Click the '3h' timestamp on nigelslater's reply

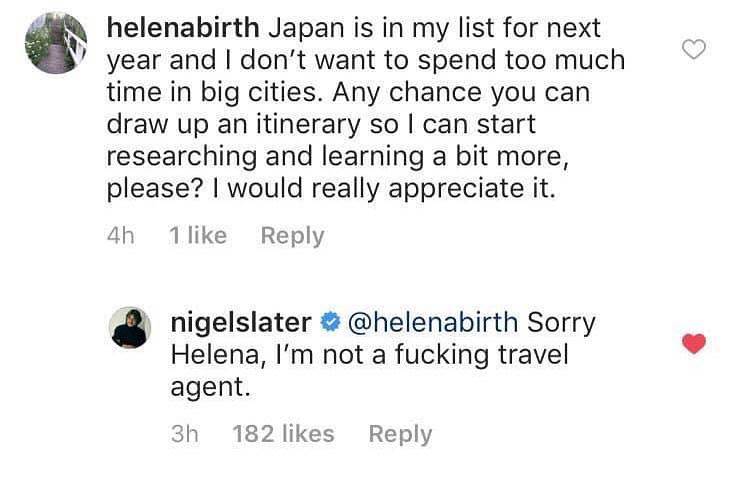[x=185, y=434]
